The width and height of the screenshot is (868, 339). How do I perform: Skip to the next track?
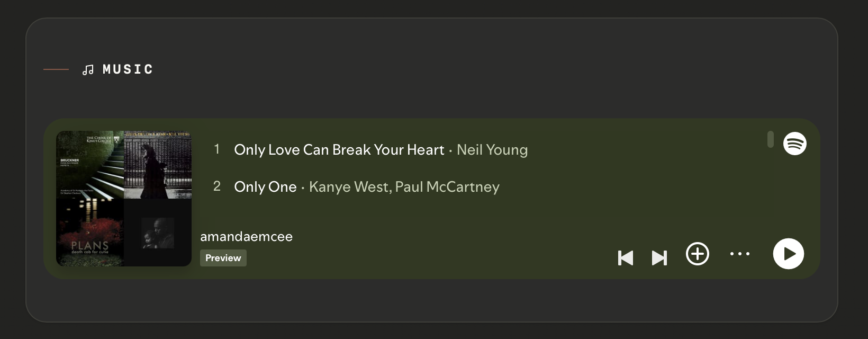pos(659,258)
